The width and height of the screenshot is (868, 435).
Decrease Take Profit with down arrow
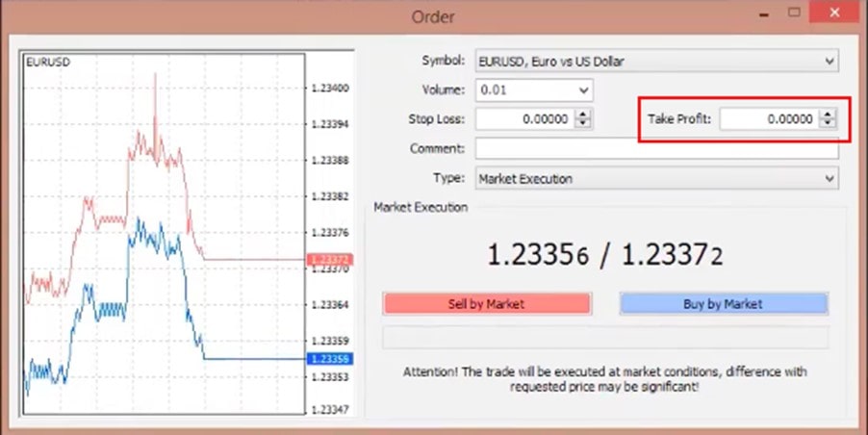[x=828, y=124]
